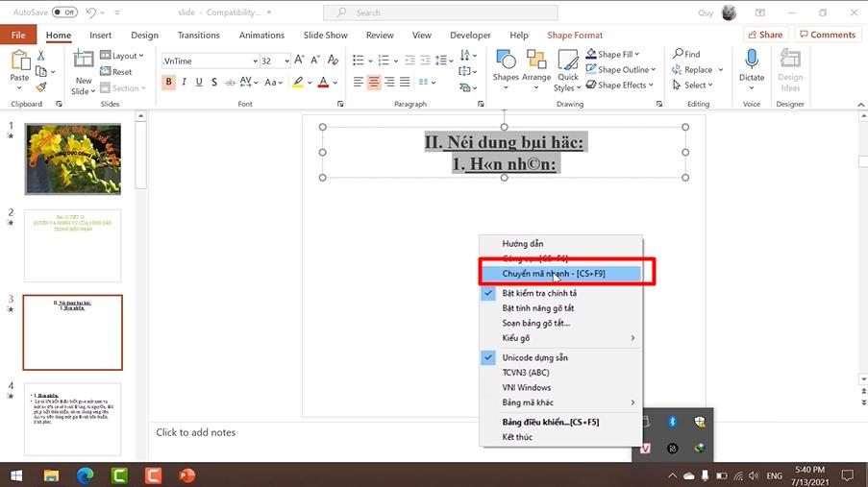Image resolution: width=868 pixels, height=487 pixels.
Task: Apply center text alignment
Action: point(375,83)
